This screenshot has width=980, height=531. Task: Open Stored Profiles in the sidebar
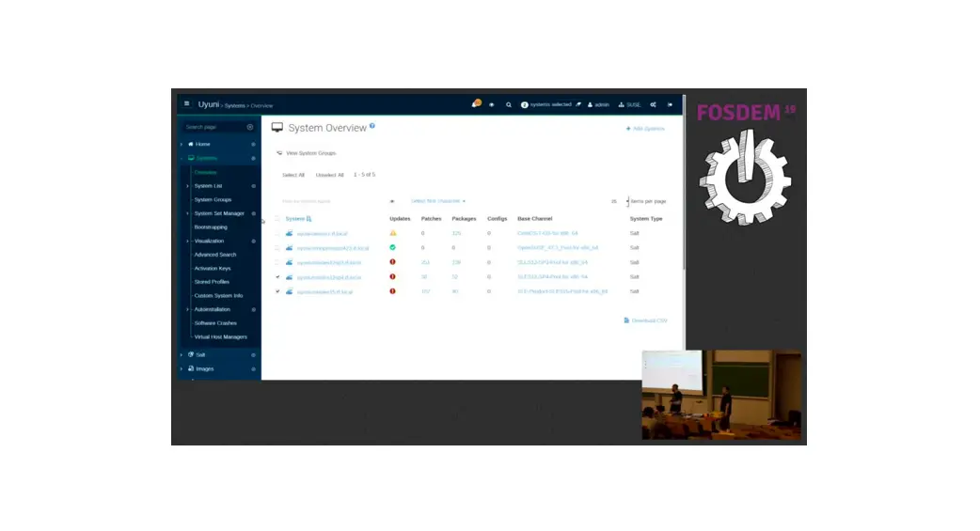pos(212,282)
